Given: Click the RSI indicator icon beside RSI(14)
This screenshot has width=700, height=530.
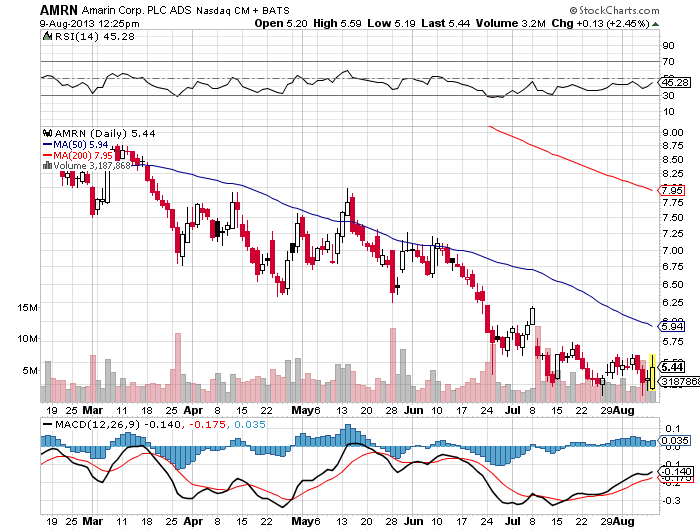Looking at the screenshot, I should [47, 36].
